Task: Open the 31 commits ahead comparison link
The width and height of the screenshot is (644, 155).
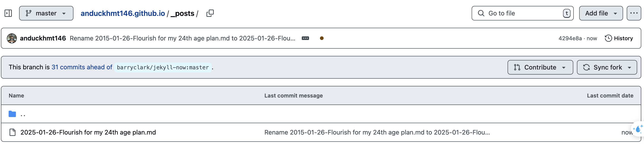Action: (x=82, y=67)
